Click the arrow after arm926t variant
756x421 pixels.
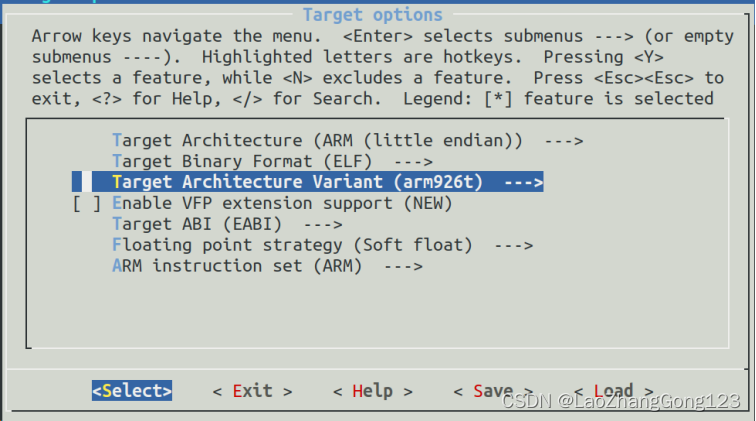(x=524, y=183)
